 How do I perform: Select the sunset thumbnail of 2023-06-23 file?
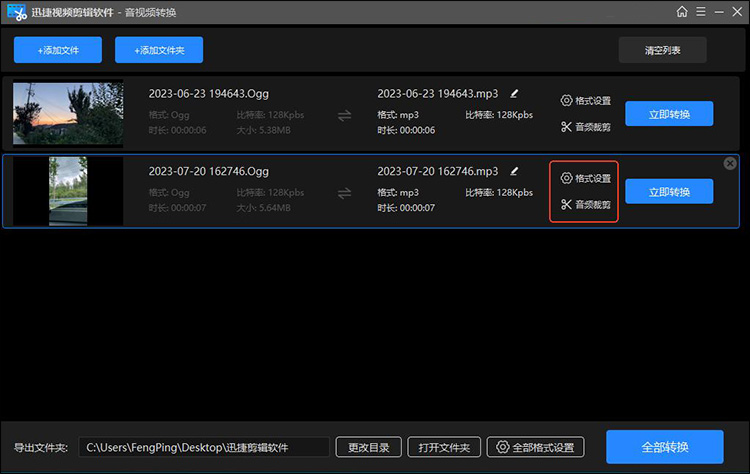point(68,113)
